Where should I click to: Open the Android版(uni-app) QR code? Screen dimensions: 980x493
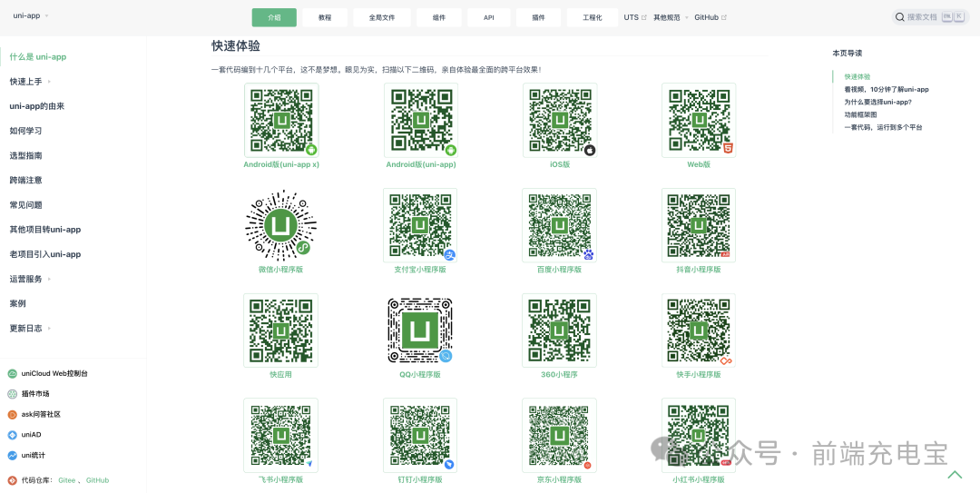[421, 120]
